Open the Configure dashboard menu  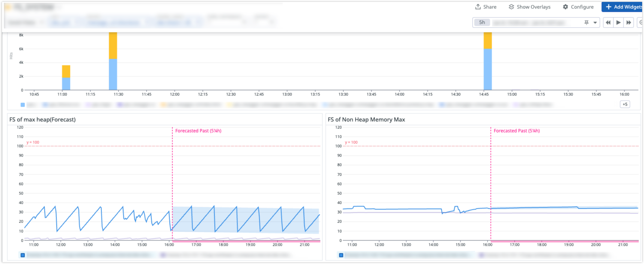[x=578, y=7]
